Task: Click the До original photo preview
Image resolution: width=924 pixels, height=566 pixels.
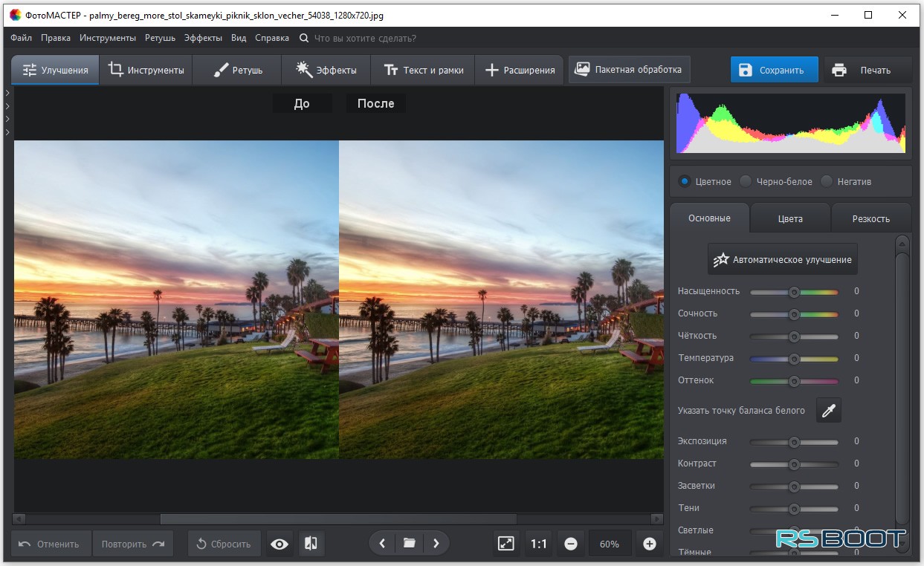Action: coord(176,299)
